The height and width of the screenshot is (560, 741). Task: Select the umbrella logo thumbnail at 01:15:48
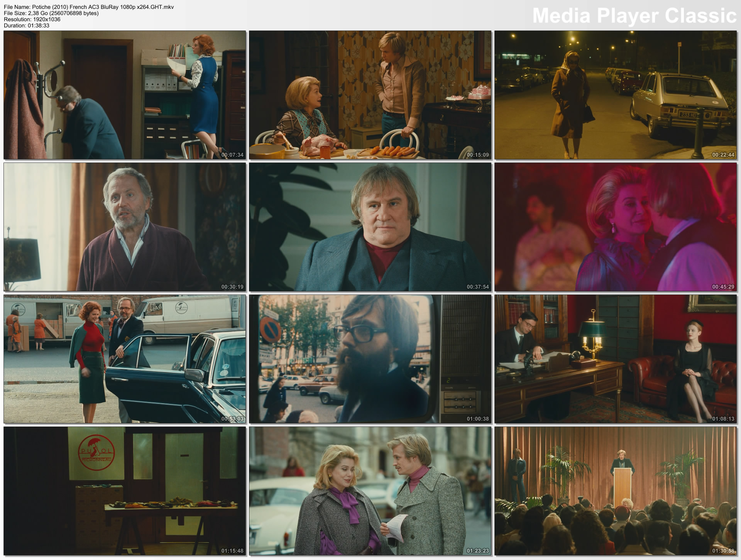[125, 491]
